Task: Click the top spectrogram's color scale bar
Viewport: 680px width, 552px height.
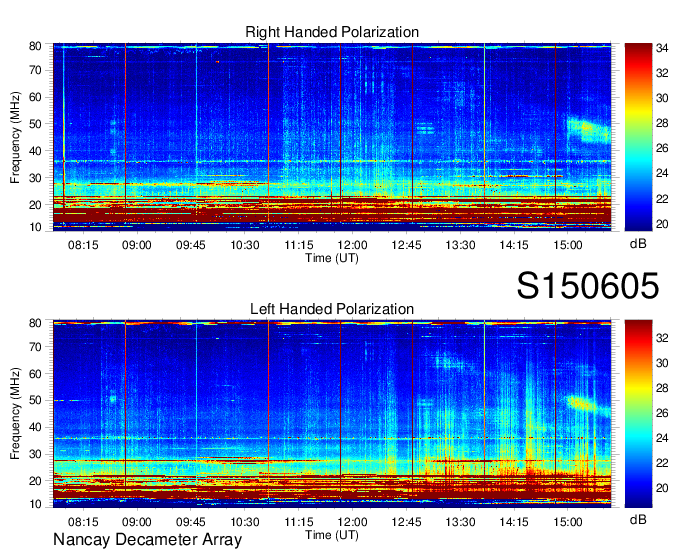Action: tap(638, 137)
